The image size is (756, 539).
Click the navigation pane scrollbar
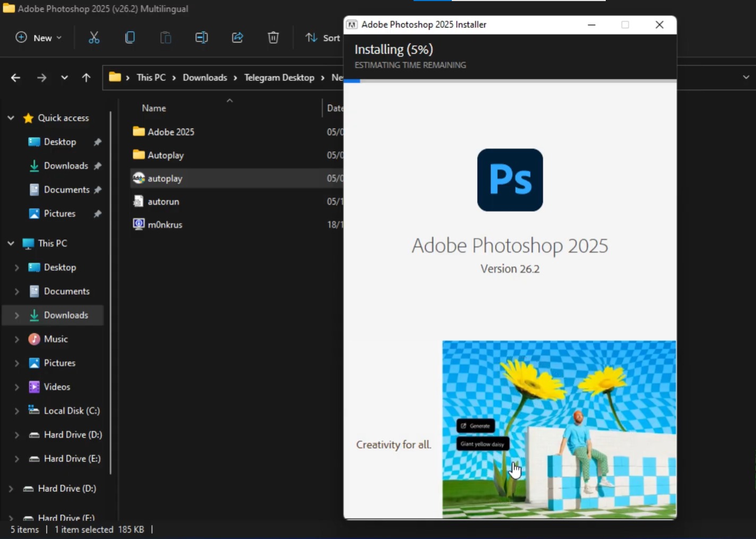coord(111,292)
